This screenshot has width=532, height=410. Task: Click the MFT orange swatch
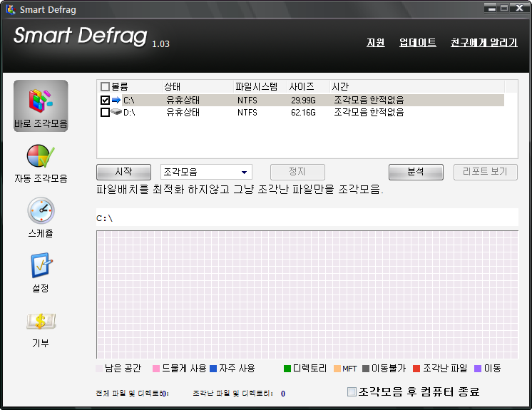(337, 369)
